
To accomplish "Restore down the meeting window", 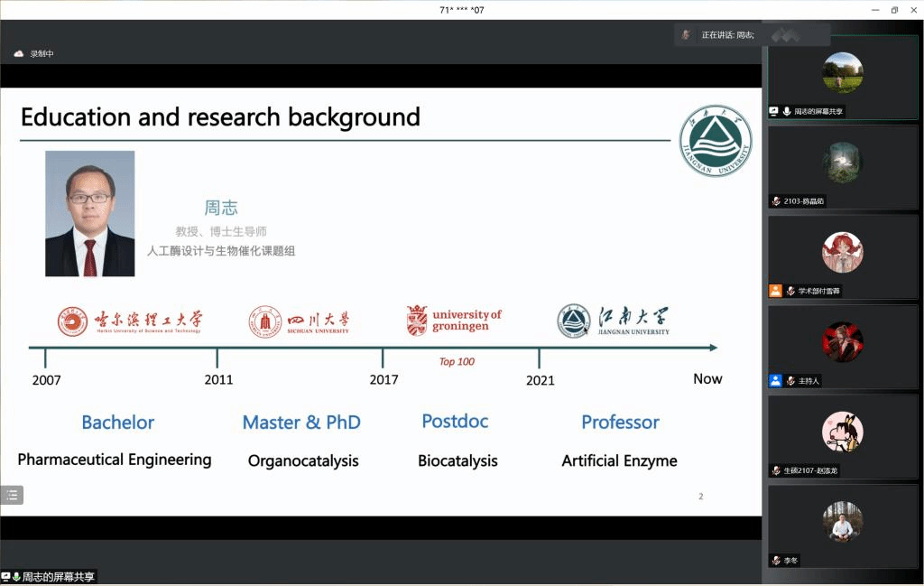I will click(x=894, y=10).
